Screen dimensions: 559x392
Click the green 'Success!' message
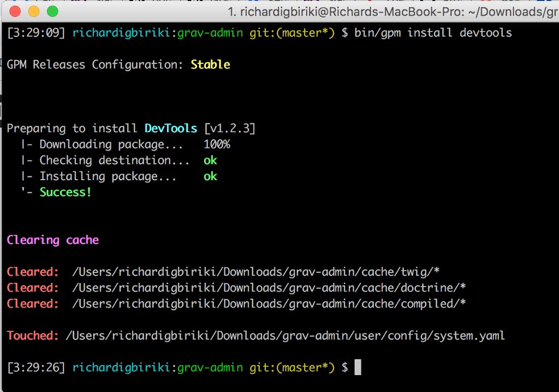(x=66, y=192)
